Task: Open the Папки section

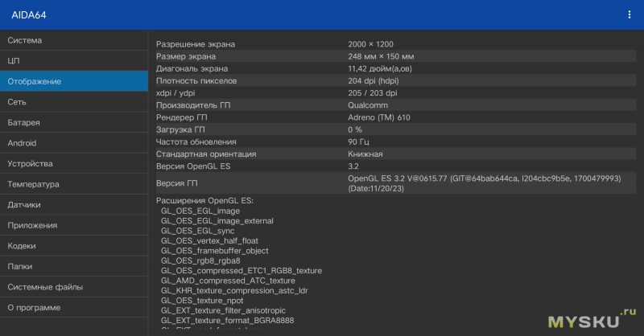Action: pos(74,266)
